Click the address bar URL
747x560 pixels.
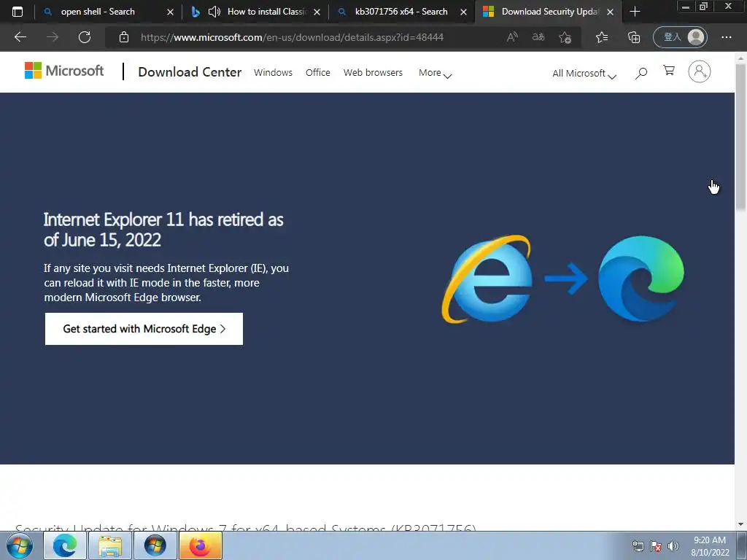pos(292,37)
